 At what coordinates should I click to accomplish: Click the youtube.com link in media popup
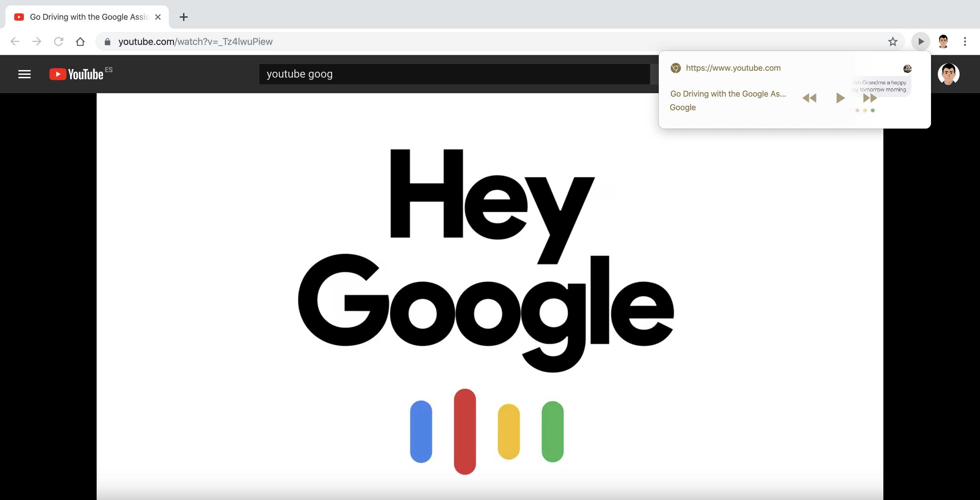pyautogui.click(x=733, y=68)
